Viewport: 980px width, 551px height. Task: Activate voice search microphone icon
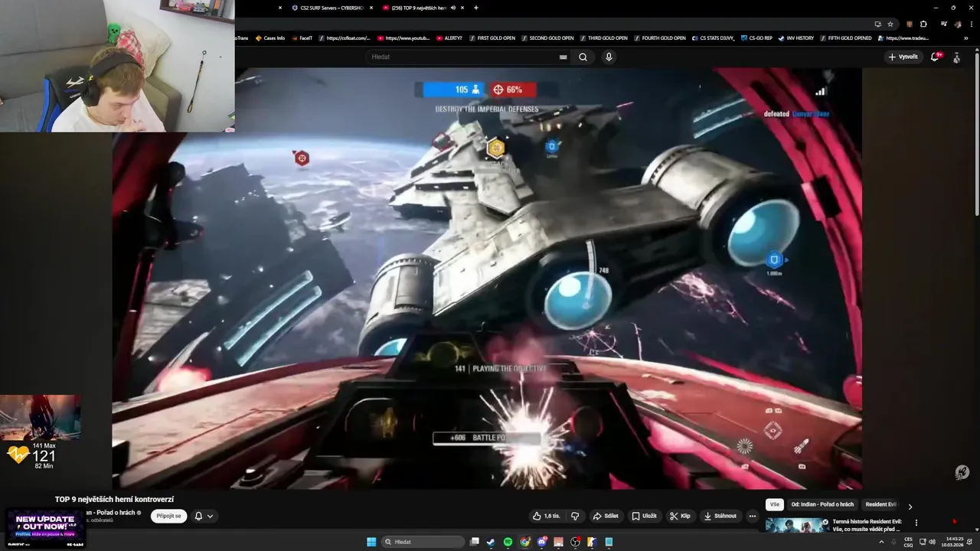click(609, 57)
